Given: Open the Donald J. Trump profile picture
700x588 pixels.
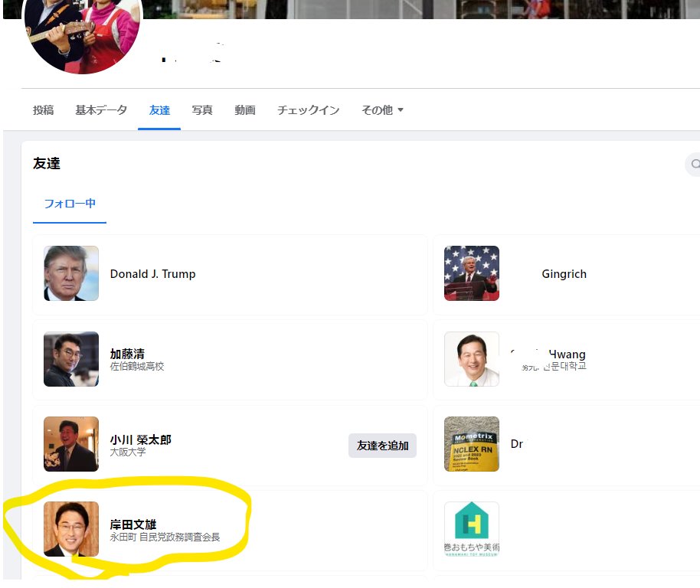Looking at the screenshot, I should [x=71, y=273].
